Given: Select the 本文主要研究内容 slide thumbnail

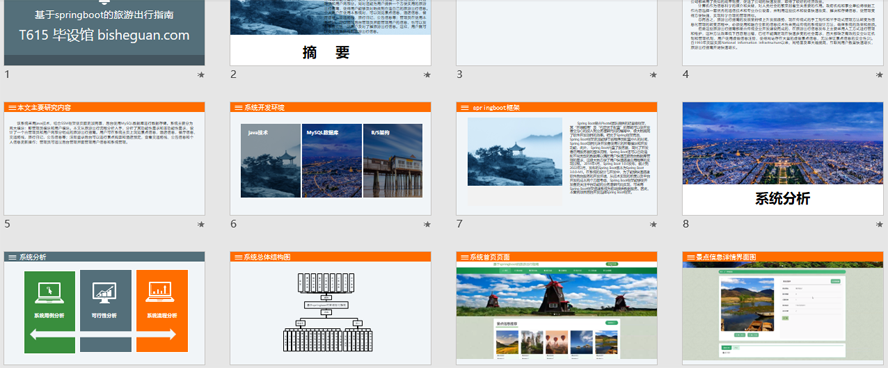Looking at the screenshot, I should 104,159.
